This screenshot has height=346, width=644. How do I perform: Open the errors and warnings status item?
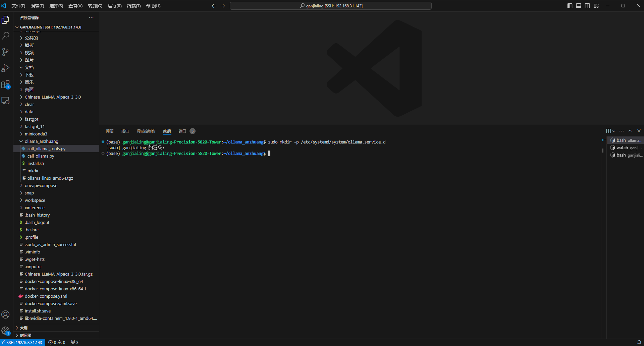point(57,342)
